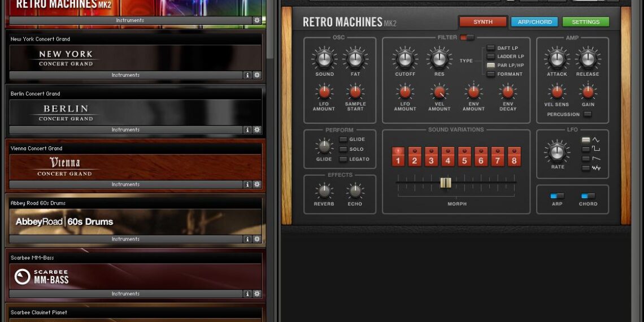Click the SAMPLE START knob
Screen dimensions: 644x322
[355, 92]
